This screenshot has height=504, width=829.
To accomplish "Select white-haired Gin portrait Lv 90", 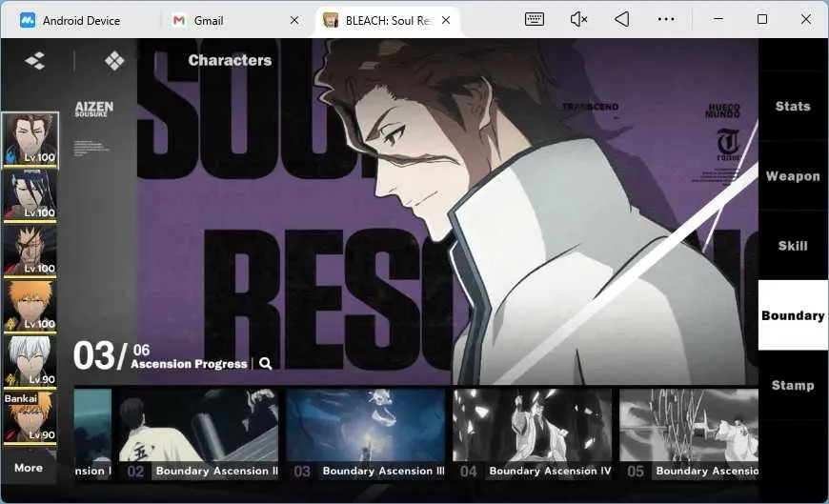I will (30, 361).
